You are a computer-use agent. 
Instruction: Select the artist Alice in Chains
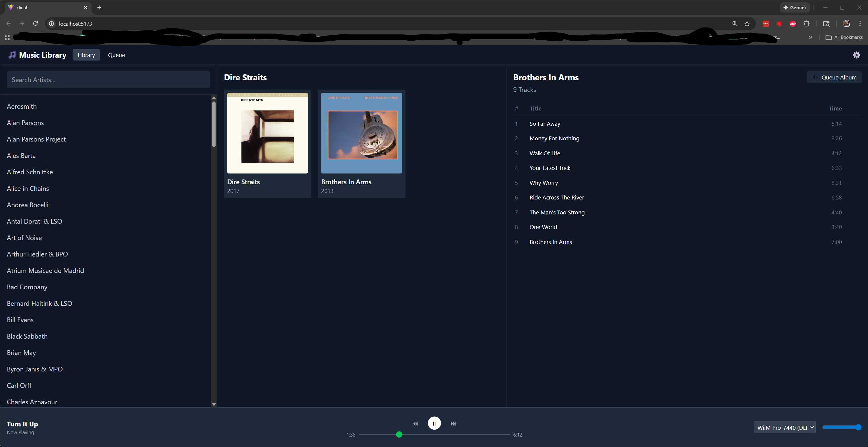coord(28,188)
